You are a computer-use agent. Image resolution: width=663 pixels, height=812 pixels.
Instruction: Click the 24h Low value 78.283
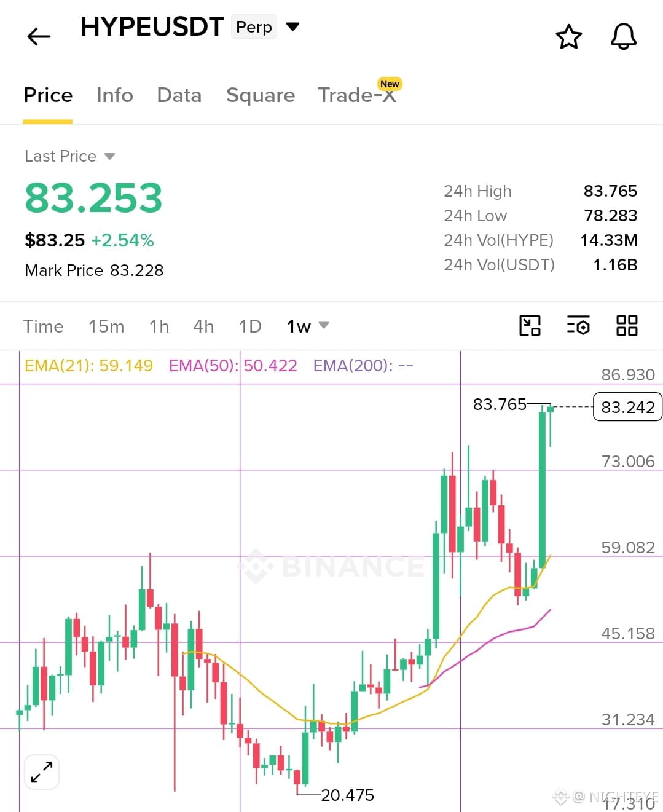(x=610, y=216)
